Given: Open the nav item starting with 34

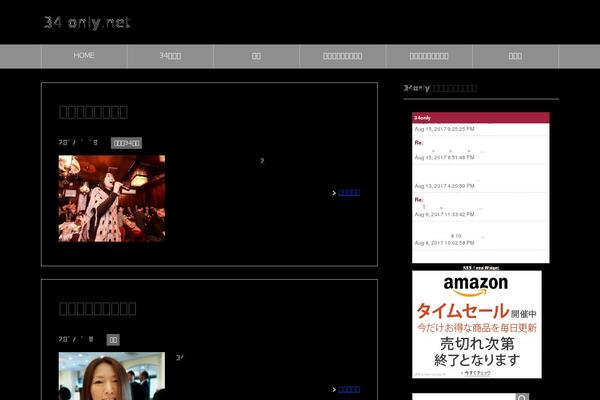Looking at the screenshot, I should (170, 56).
